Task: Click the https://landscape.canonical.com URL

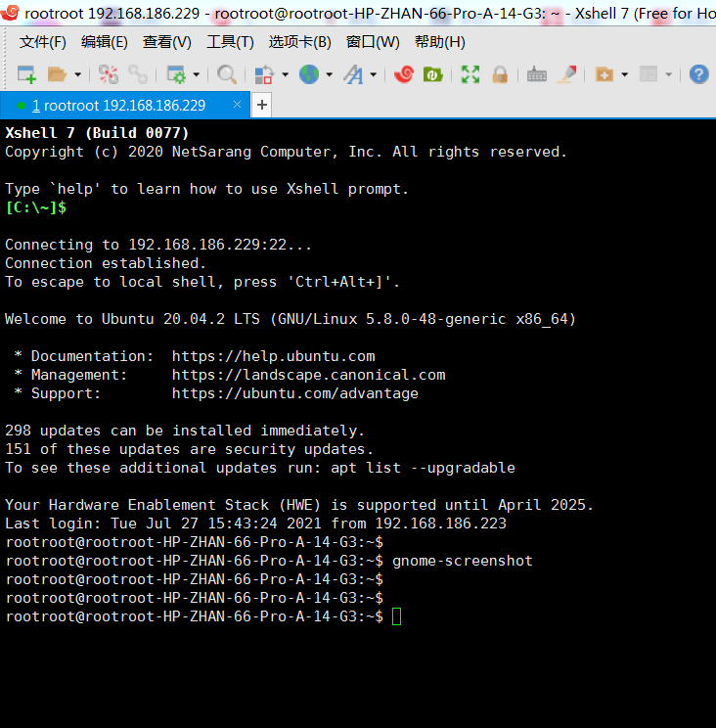Action: [308, 375]
